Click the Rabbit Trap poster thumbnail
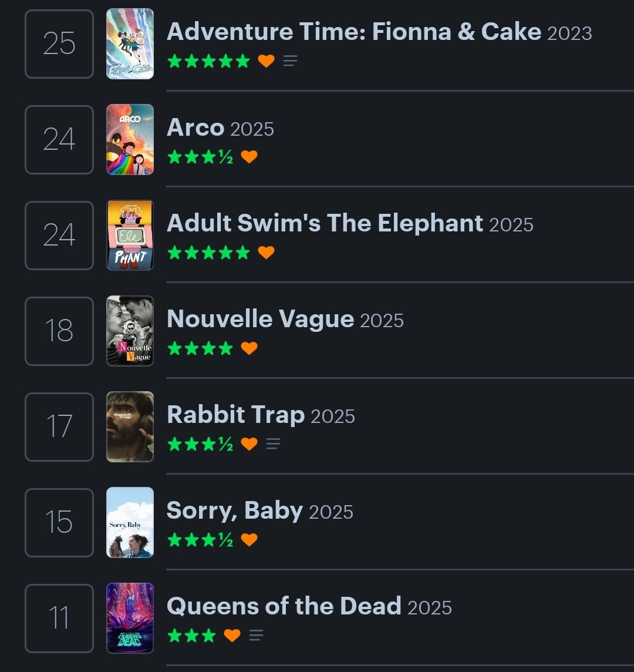634x672 pixels. [130, 426]
